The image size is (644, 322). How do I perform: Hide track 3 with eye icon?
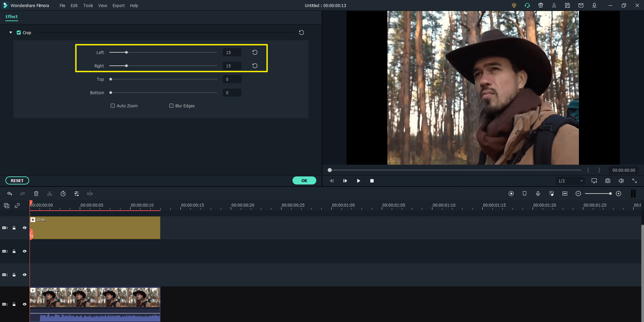pos(24,251)
